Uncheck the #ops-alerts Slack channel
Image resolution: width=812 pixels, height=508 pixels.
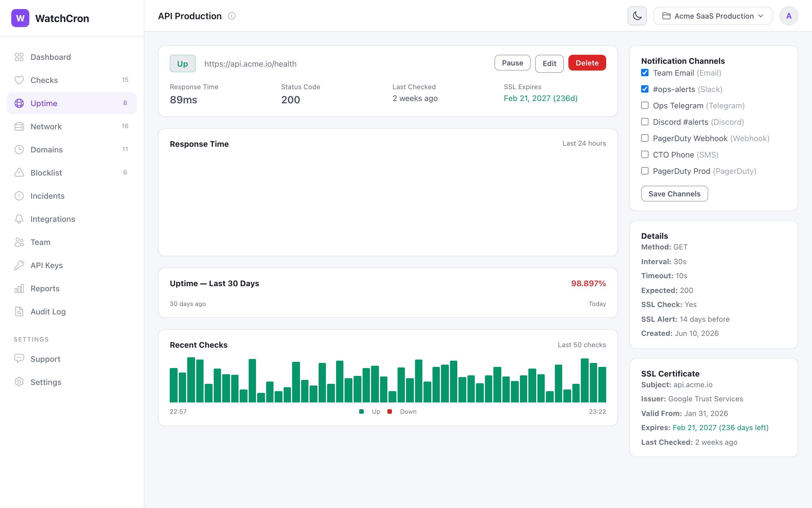645,89
